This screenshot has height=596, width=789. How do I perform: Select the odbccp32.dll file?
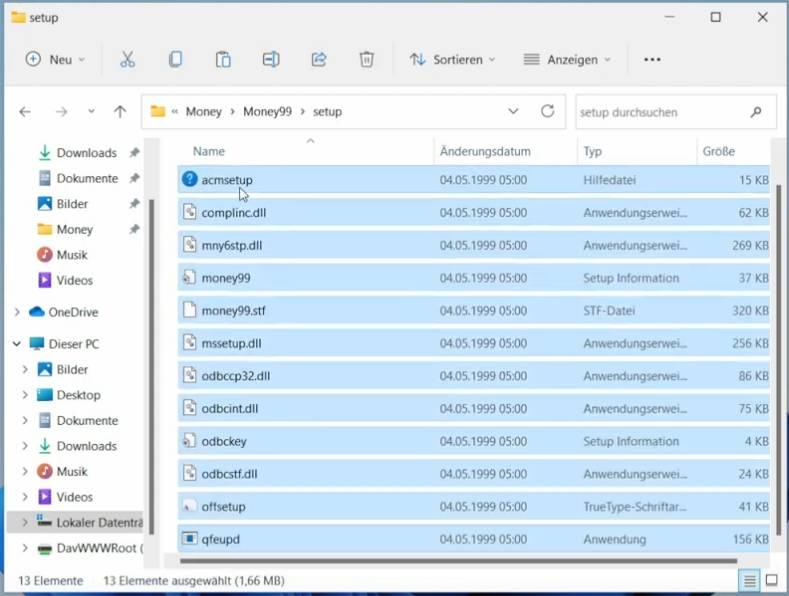473,376
